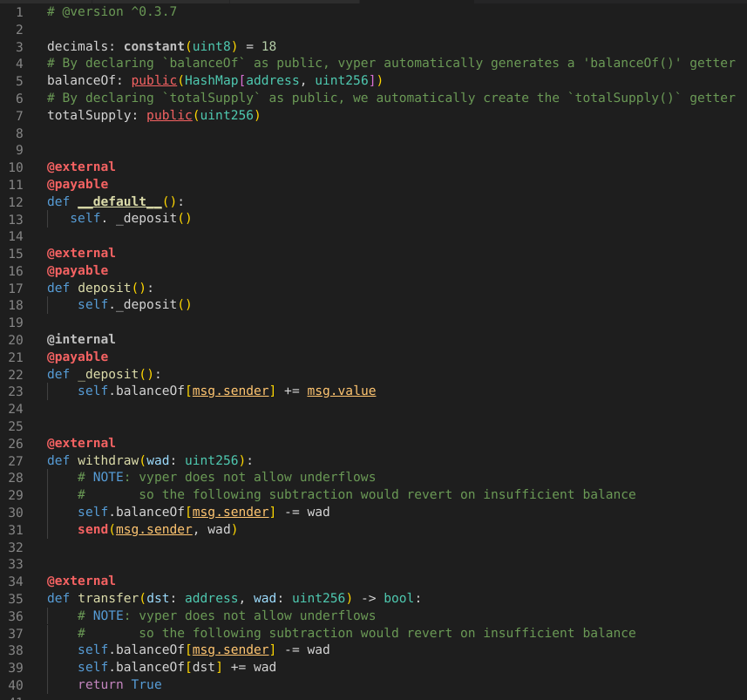
Task: Click the underlined public keyword on line 5
Action: coord(153,80)
